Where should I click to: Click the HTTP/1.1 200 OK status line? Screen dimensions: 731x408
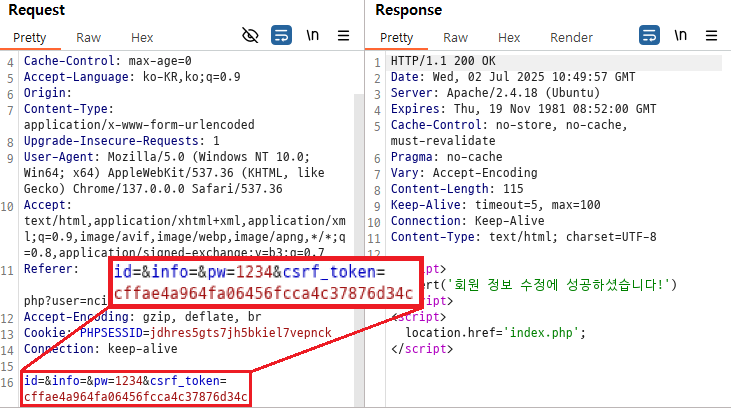point(443,61)
